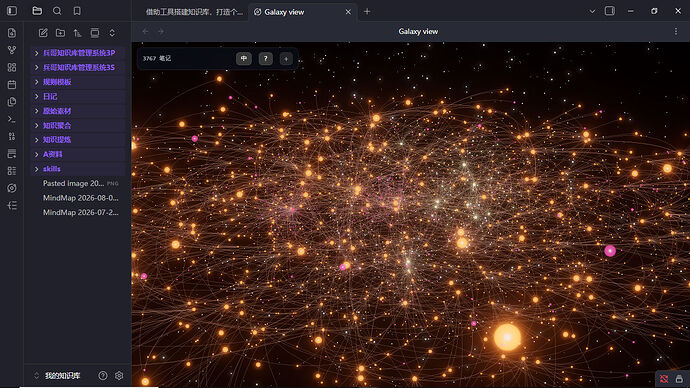Open the Galaxy view more options menu

point(676,31)
